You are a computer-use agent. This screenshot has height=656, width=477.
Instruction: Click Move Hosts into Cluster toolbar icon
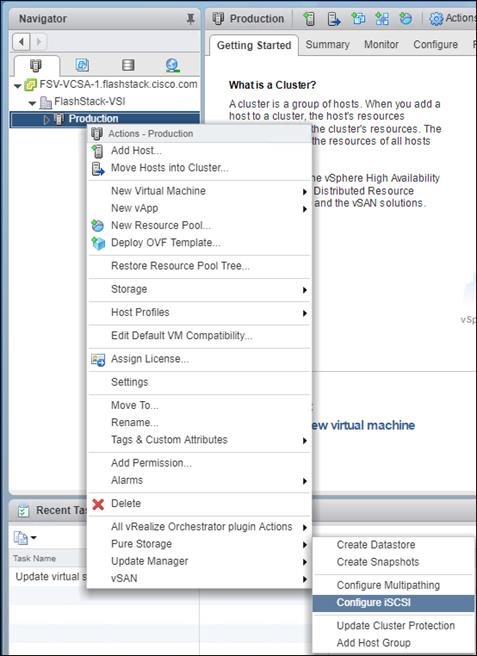click(333, 19)
